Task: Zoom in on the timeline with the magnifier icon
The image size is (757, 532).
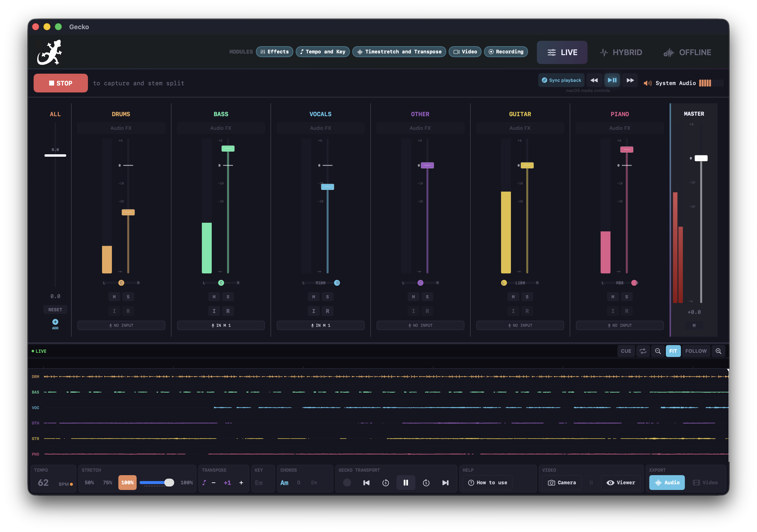Action: [x=718, y=351]
